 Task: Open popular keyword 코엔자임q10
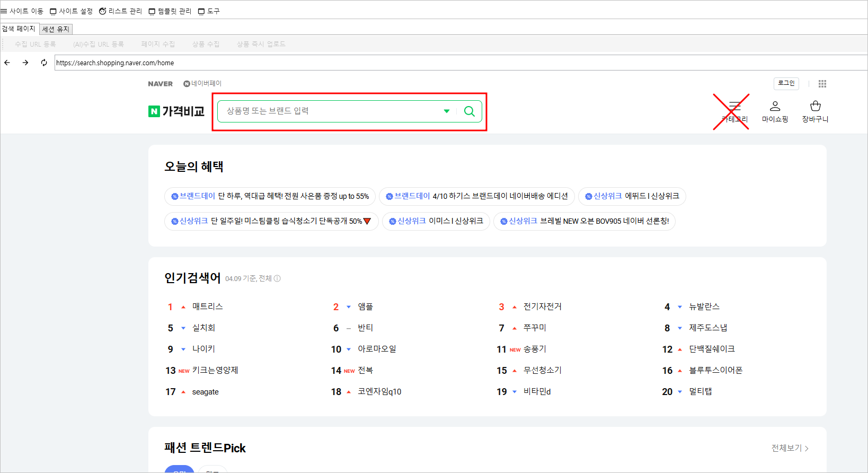click(x=379, y=391)
